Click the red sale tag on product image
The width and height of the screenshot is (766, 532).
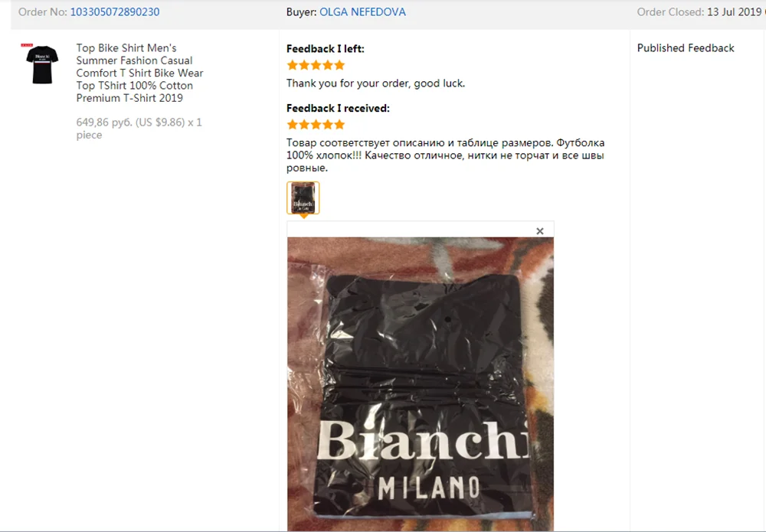point(27,45)
